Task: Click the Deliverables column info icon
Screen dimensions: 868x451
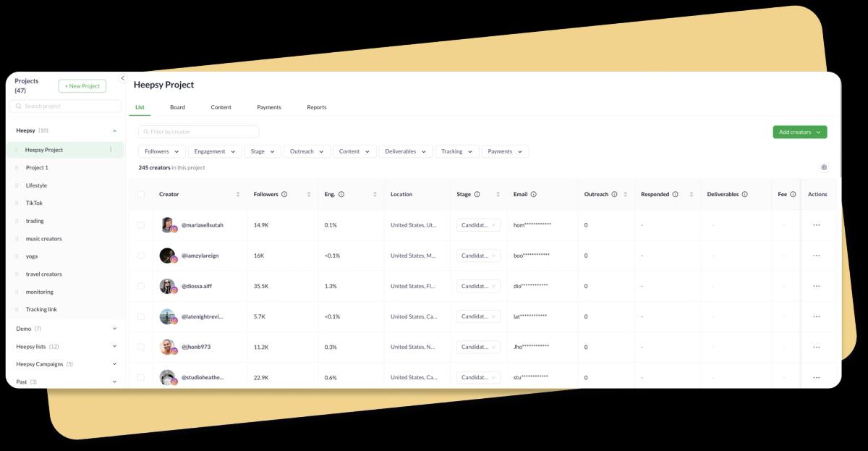Action: point(744,194)
